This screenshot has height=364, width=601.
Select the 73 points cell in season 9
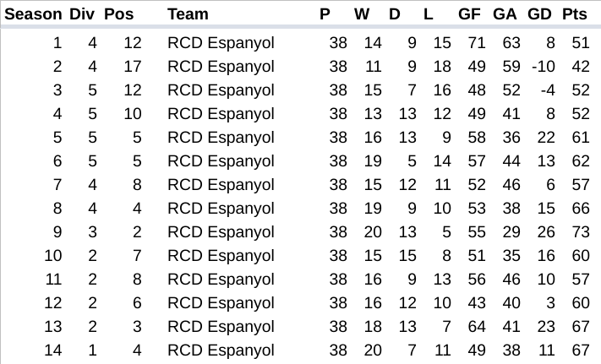(x=580, y=232)
